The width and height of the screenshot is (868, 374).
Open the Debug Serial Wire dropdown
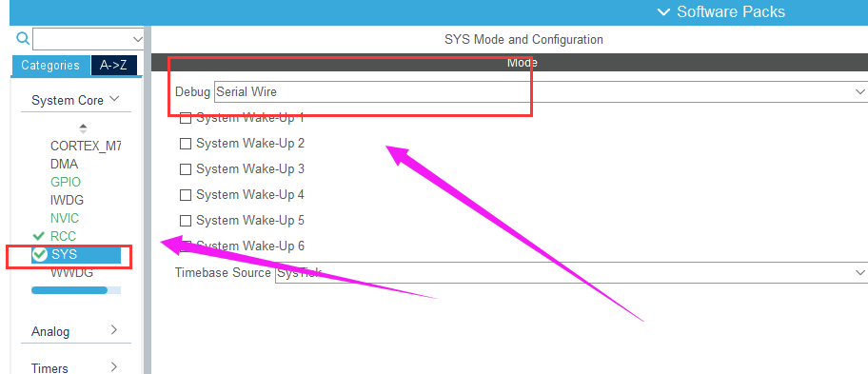[541, 92]
